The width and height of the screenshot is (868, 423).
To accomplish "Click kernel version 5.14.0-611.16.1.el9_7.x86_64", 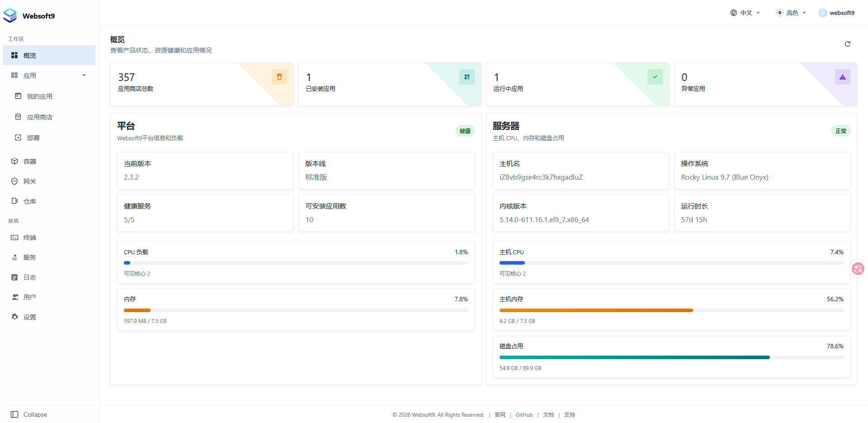I will coord(544,220).
